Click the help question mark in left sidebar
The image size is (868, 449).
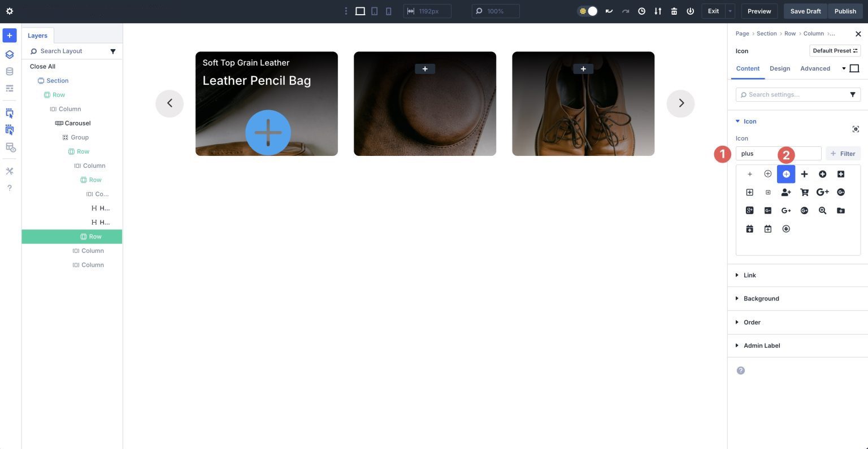(9, 188)
